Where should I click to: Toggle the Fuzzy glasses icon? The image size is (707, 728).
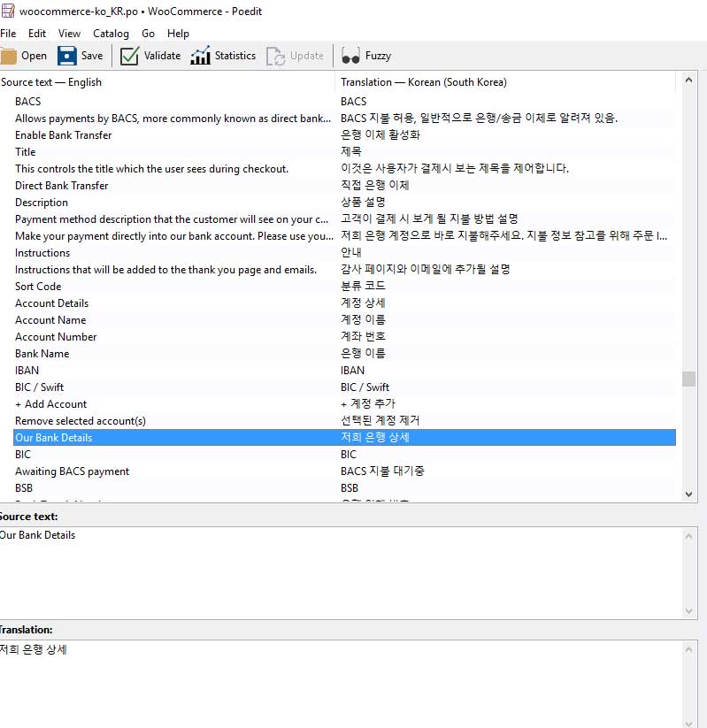(x=351, y=56)
